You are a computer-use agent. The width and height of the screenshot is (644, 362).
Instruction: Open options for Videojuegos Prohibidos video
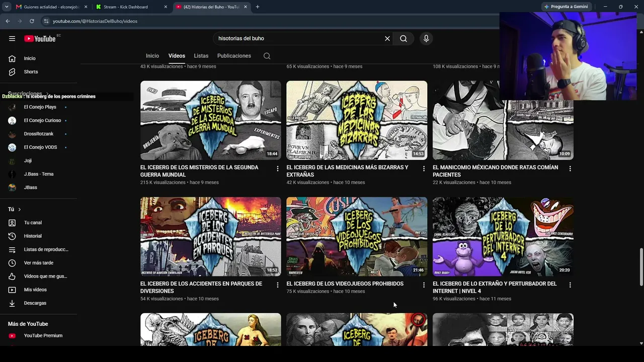[424, 285]
